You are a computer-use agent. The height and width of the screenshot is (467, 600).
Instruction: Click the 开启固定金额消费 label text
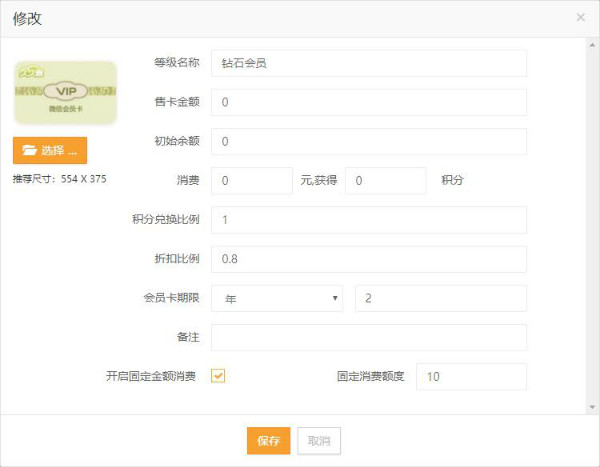(150, 377)
